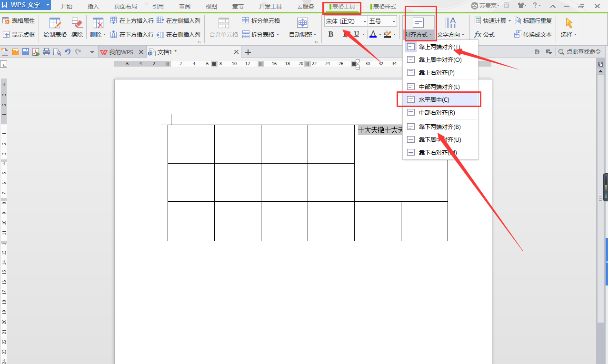608x364 pixels.
Task: Open the Alignment (对齐方式) dropdown
Action: tap(419, 28)
